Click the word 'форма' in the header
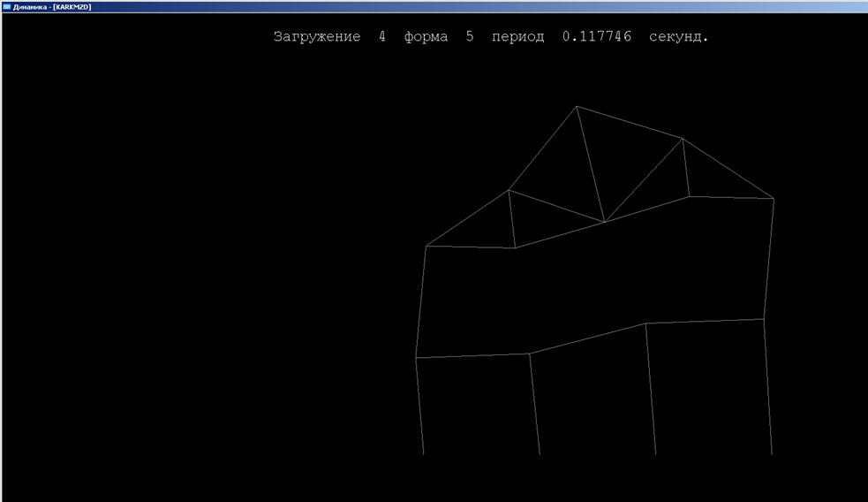868x502 pixels. click(x=426, y=37)
